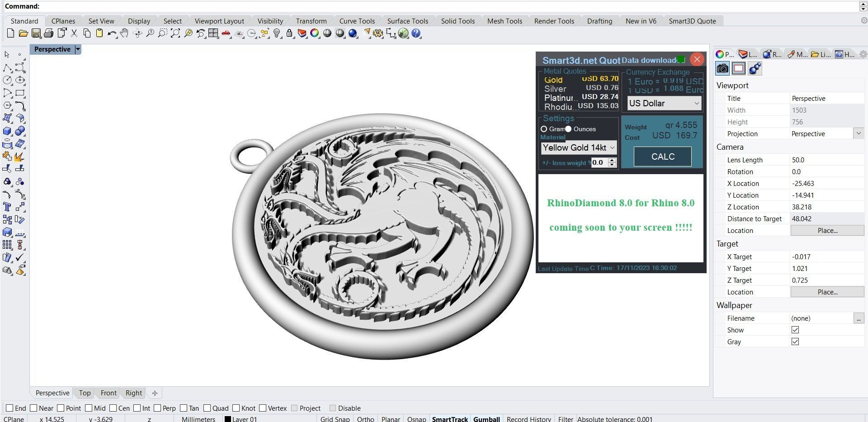Click the camera Location Place button
Viewport: 868px width, 422px height.
click(827, 230)
